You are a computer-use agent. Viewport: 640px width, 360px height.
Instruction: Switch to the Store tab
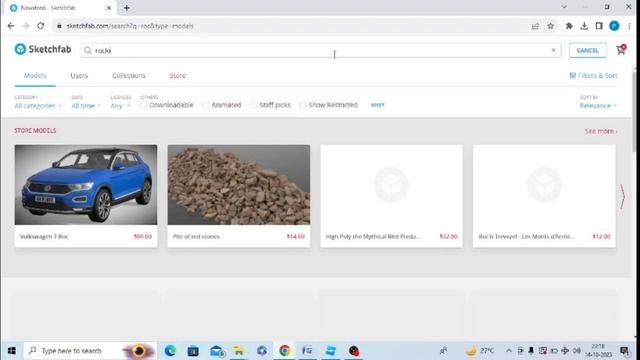(178, 76)
